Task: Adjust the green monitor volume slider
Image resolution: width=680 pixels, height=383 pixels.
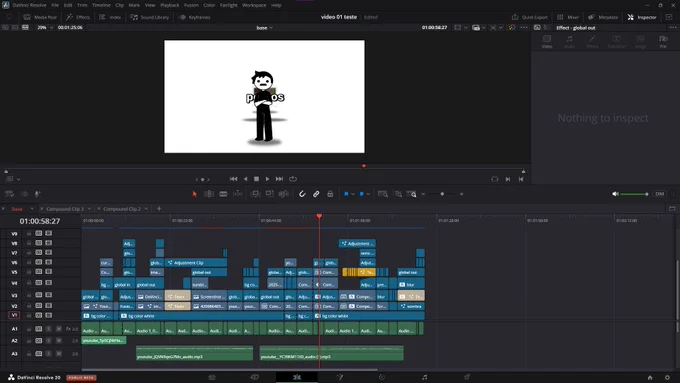Action: tap(634, 194)
